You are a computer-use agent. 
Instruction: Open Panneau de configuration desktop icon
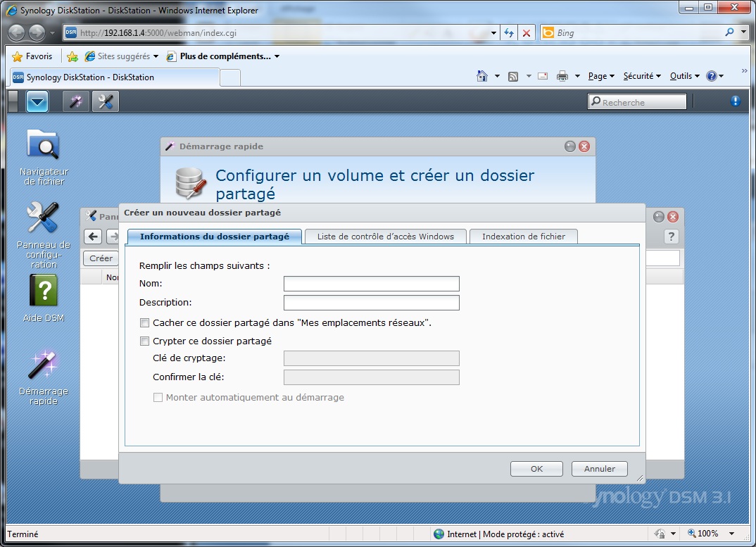point(44,235)
